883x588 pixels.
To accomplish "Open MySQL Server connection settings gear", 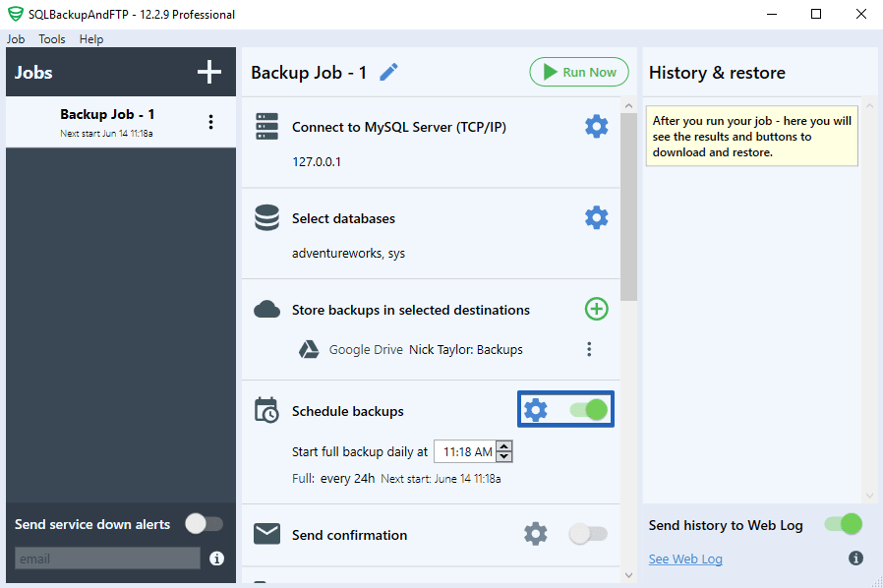I will [x=596, y=127].
